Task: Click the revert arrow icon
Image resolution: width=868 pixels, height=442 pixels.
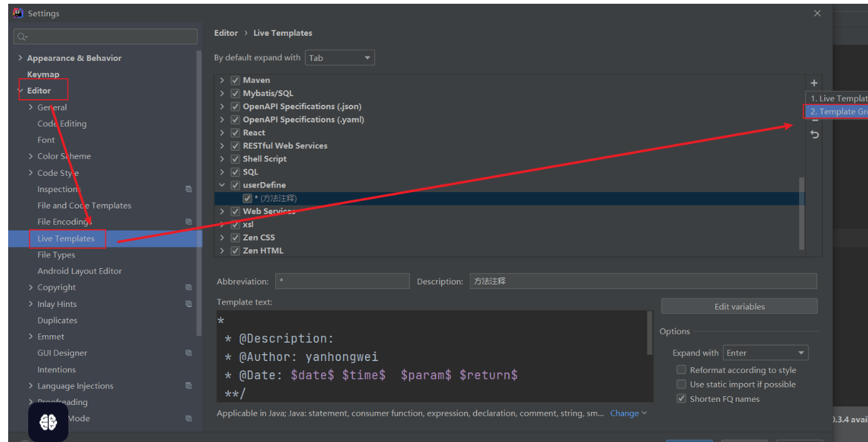Action: point(814,134)
